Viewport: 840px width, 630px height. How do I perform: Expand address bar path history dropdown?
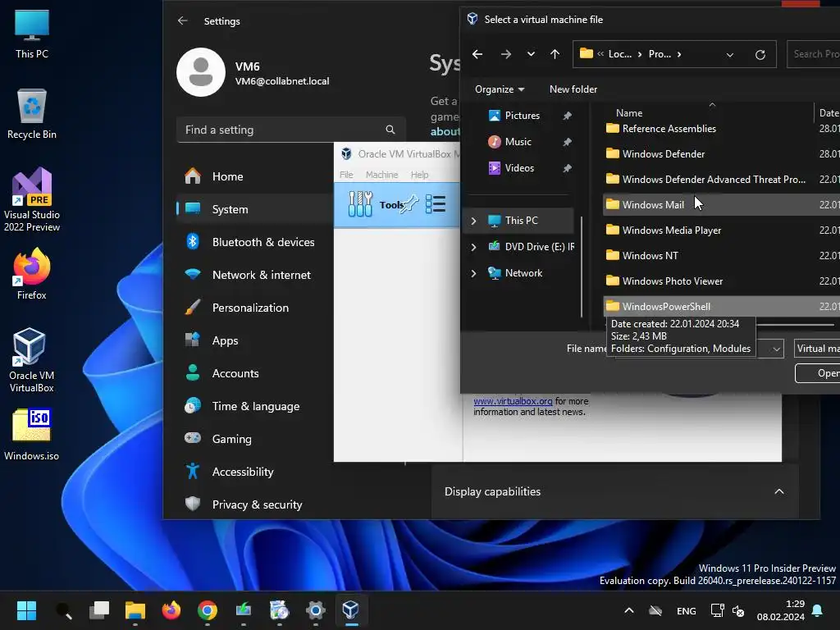[x=729, y=55]
